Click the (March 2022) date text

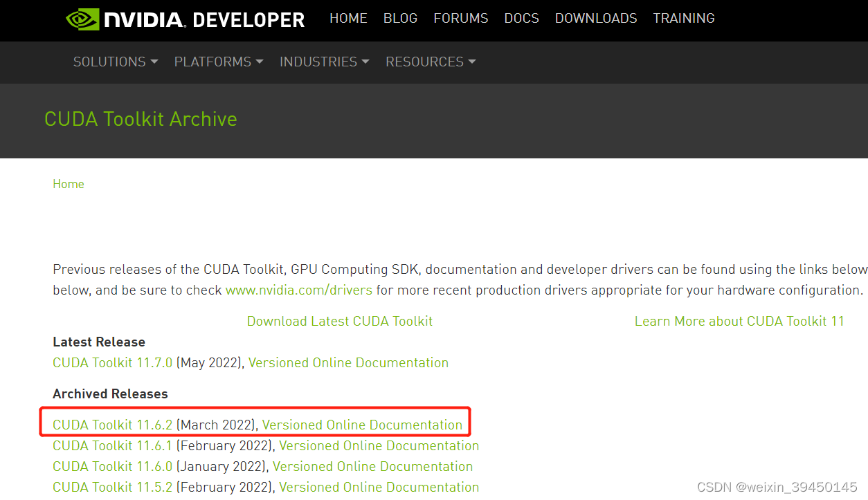[x=216, y=425]
